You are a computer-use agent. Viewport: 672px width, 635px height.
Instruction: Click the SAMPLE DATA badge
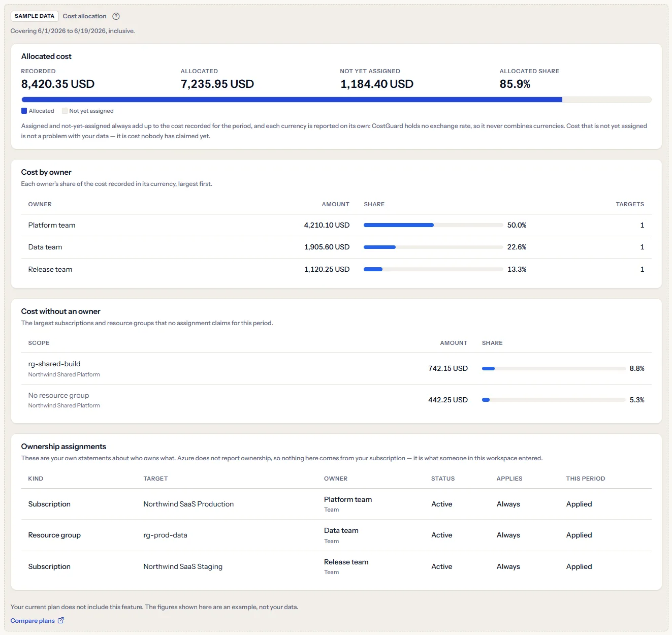35,16
